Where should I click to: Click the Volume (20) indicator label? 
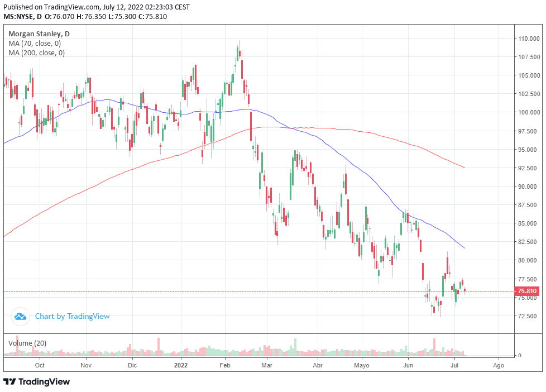pyautogui.click(x=27, y=343)
